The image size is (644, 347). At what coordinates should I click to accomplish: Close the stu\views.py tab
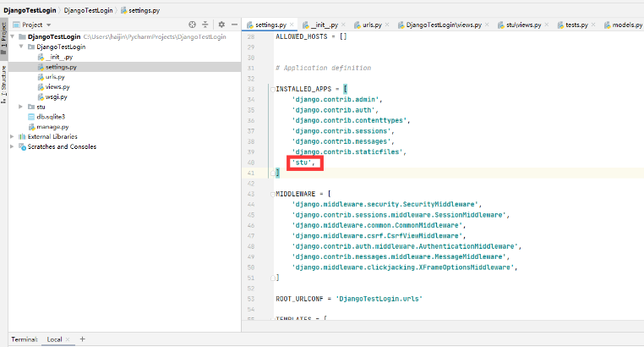(547, 25)
